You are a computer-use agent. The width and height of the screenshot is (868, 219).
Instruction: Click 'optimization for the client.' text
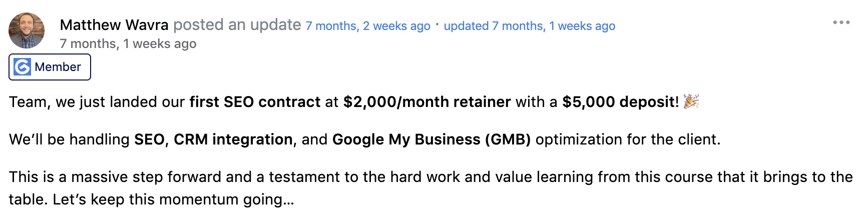tap(628, 139)
